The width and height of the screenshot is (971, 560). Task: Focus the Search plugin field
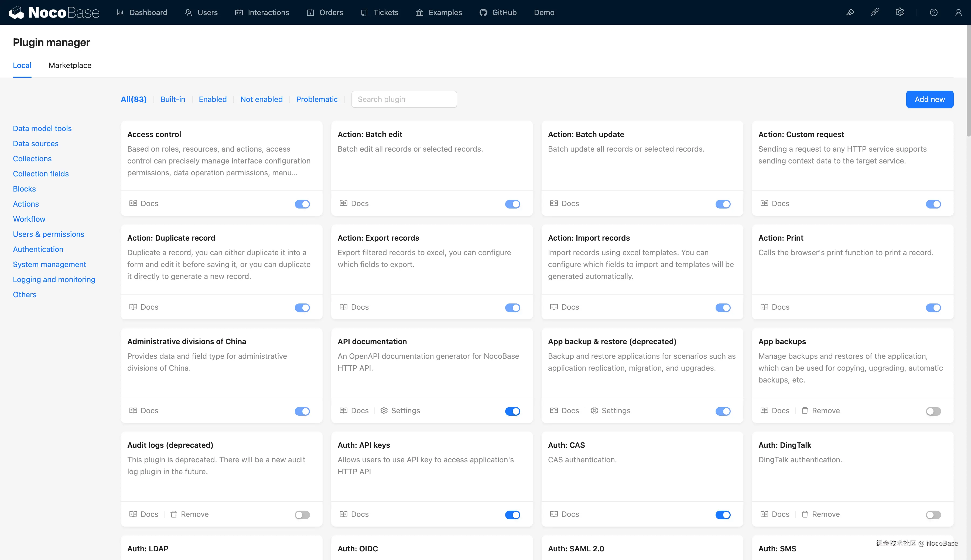coord(404,99)
